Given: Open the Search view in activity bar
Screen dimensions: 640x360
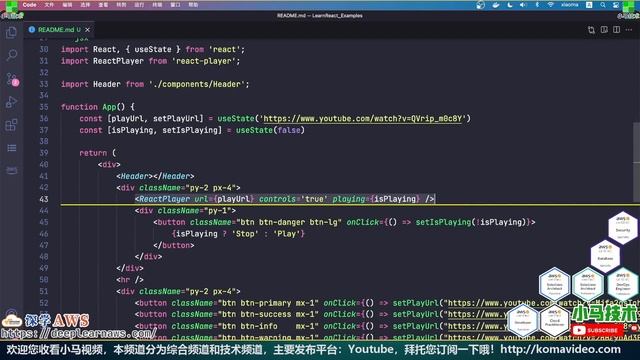Looking at the screenshot, I should click(x=11, y=55).
